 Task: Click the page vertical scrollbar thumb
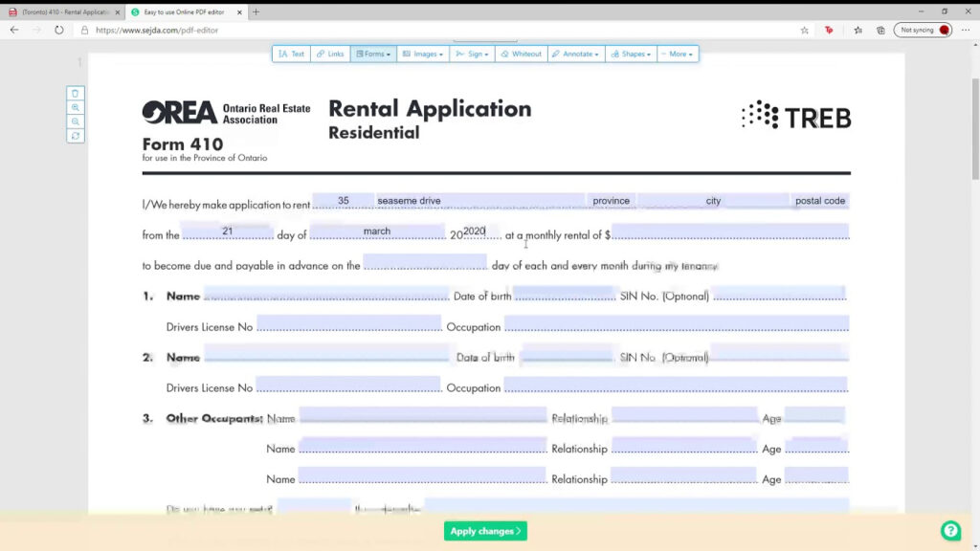[x=975, y=130]
